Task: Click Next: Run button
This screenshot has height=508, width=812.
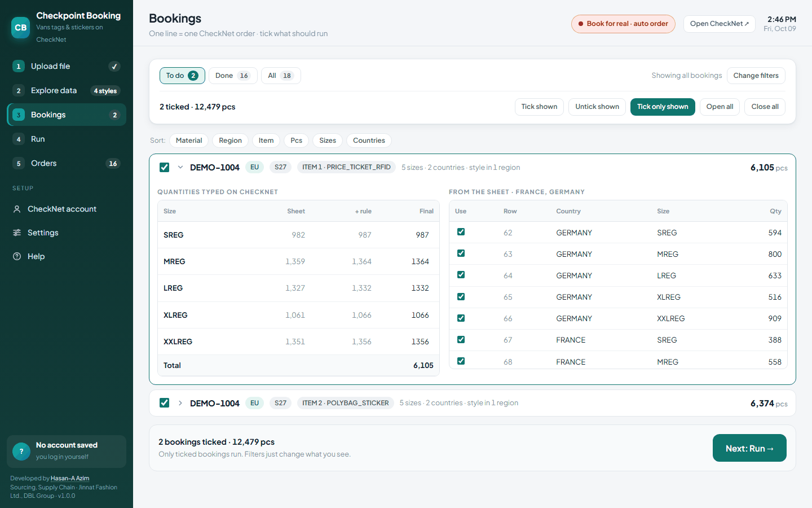Action: coord(749,448)
